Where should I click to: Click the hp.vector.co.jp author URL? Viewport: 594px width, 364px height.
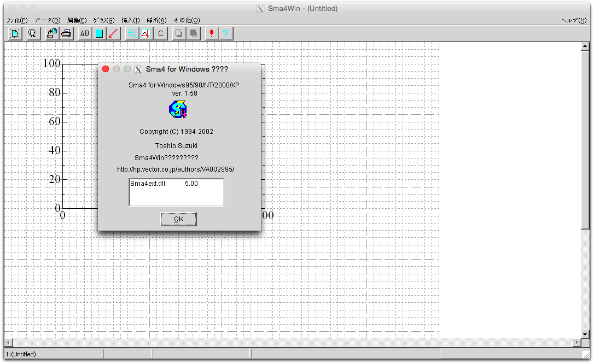176,169
